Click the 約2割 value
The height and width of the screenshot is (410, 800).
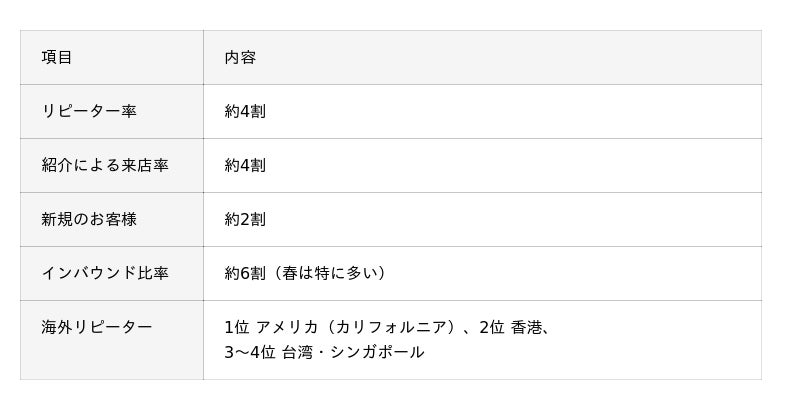(245, 219)
